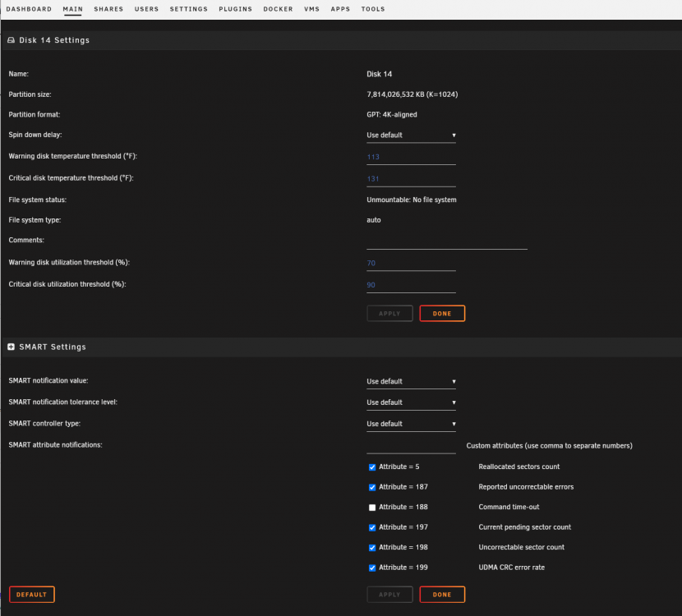Click the 'Reported uncorrectable errors' label
This screenshot has height=616, width=682.
[526, 487]
